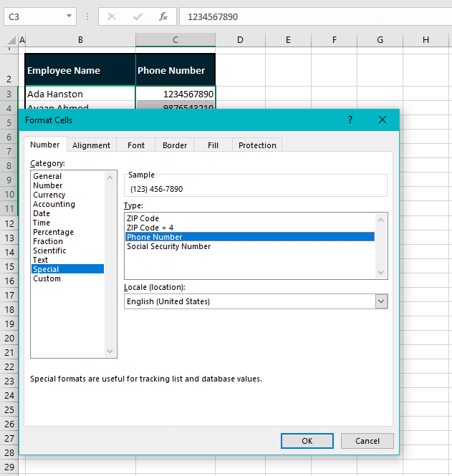Expand the Name Box dropdown arrow

coord(69,16)
